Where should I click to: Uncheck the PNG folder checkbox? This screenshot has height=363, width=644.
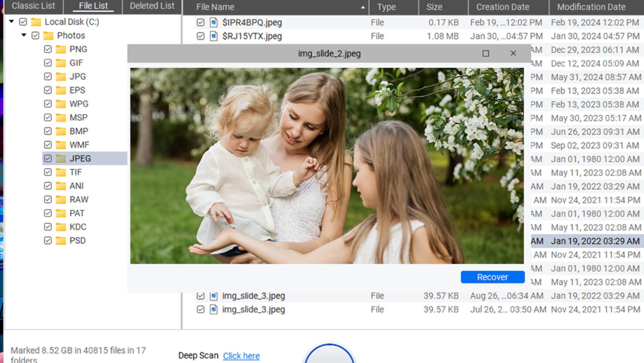pos(48,49)
